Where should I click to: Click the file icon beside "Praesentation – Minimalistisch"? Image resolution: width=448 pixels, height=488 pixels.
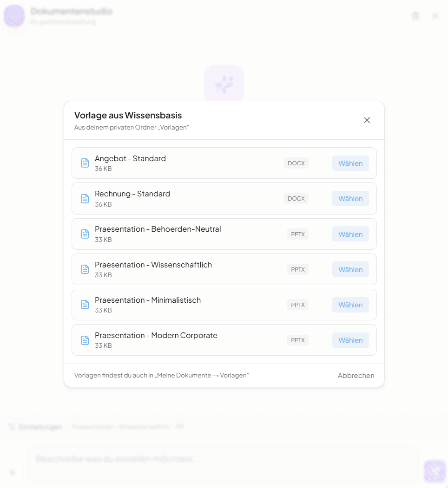click(x=85, y=304)
